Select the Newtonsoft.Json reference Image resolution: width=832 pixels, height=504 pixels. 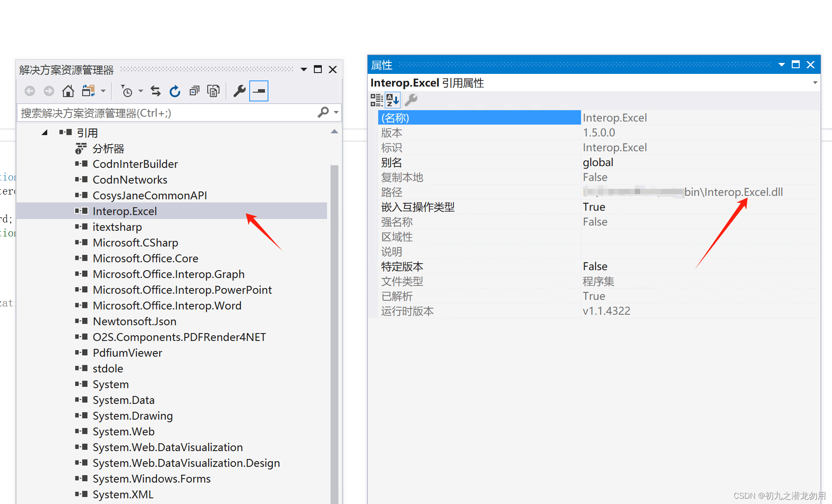pos(135,321)
